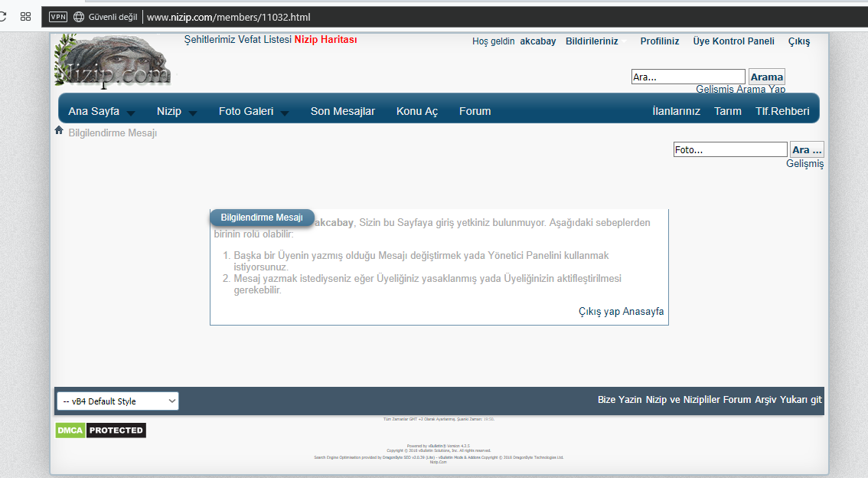Open the vB4 Default Style selector
This screenshot has height=478, width=868.
click(x=117, y=401)
